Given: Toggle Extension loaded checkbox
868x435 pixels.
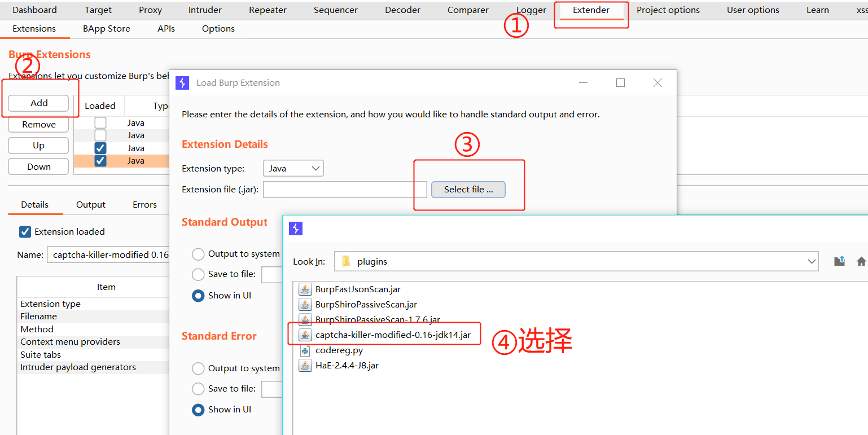Looking at the screenshot, I should 25,232.
